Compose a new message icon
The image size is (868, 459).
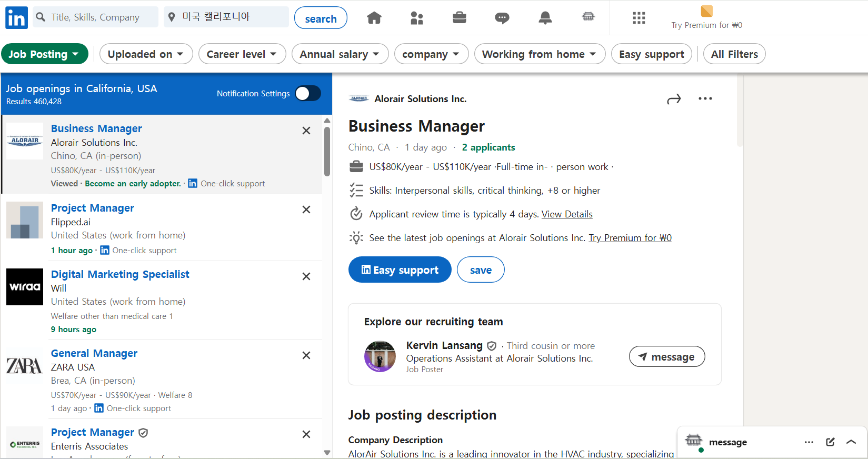tap(830, 442)
